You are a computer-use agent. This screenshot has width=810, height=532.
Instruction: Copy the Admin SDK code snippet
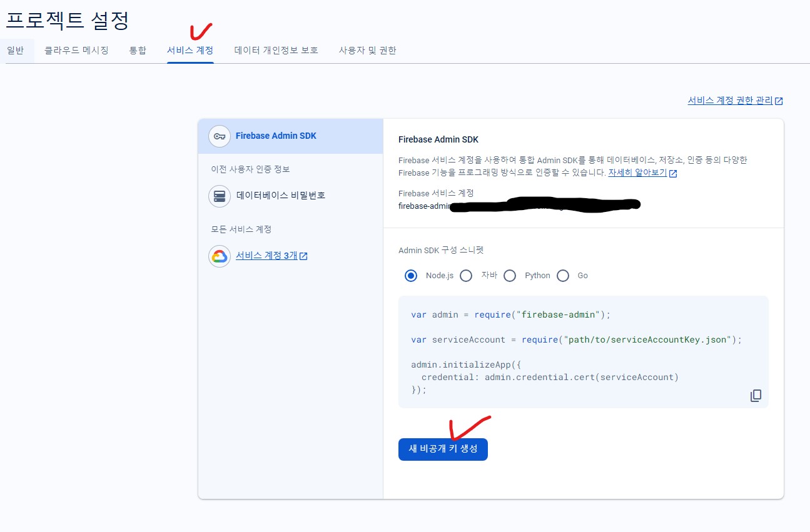tap(756, 396)
